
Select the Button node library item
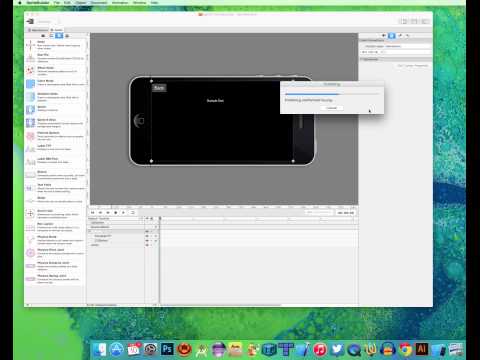[55, 175]
